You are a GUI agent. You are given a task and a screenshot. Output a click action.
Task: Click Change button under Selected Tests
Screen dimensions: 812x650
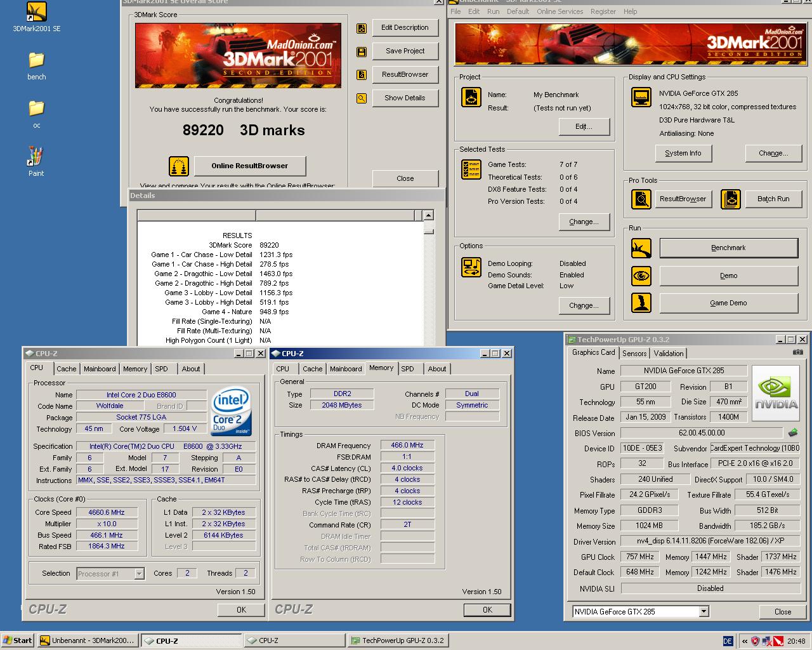[x=584, y=222]
